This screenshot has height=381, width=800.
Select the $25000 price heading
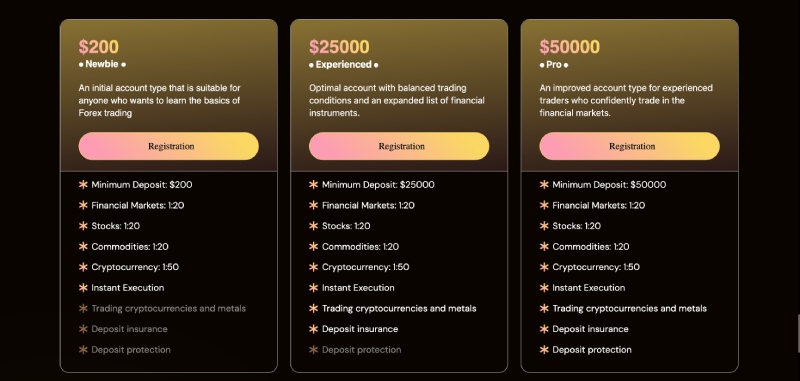(x=339, y=47)
